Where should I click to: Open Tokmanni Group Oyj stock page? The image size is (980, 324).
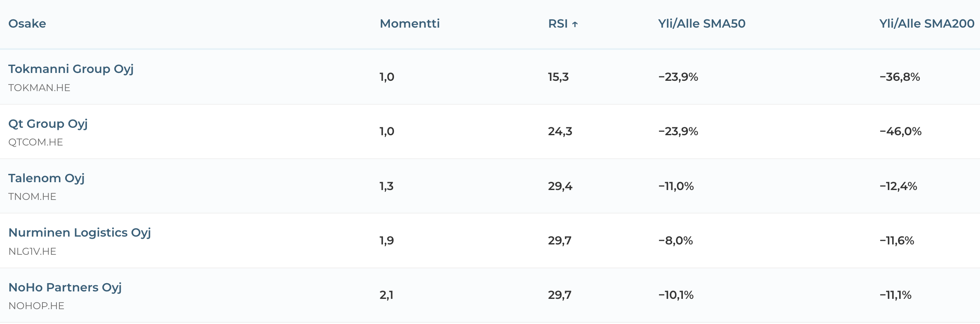click(x=71, y=69)
